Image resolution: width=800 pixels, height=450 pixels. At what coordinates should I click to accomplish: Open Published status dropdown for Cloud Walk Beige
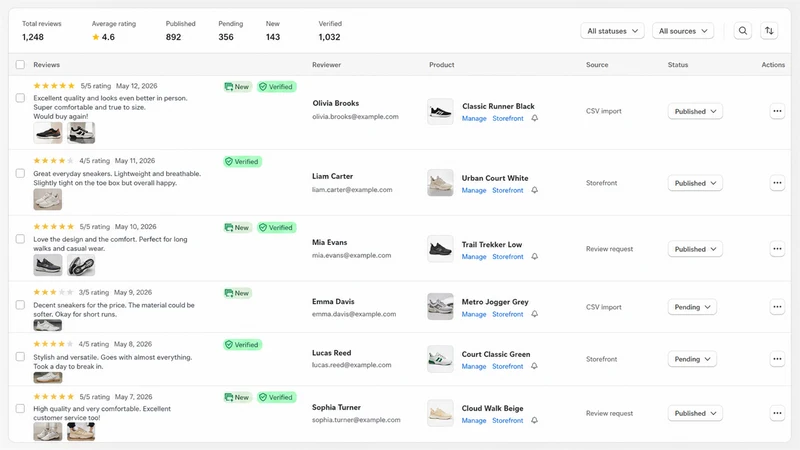[695, 413]
